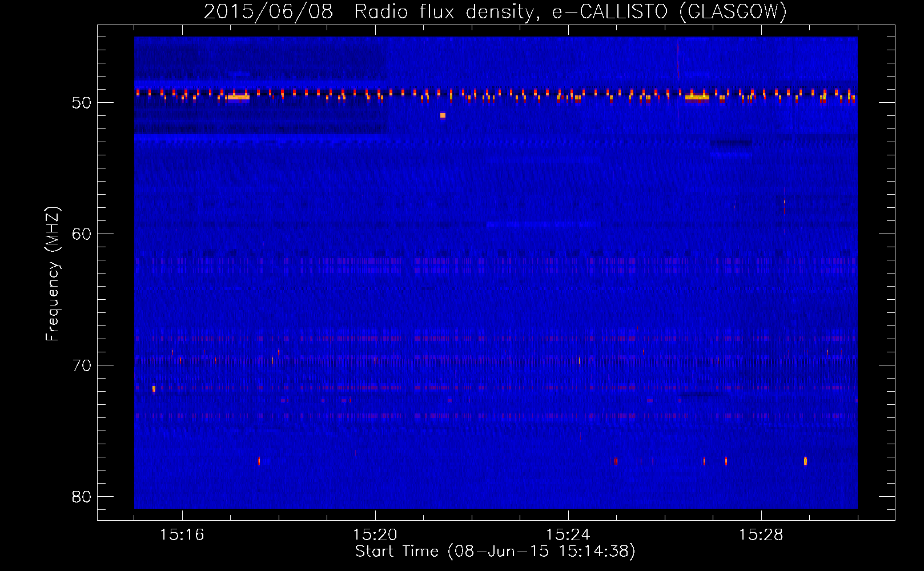Image resolution: width=924 pixels, height=571 pixels.
Task: Click the orange spot near 77 MHz at right
Action: 805,461
